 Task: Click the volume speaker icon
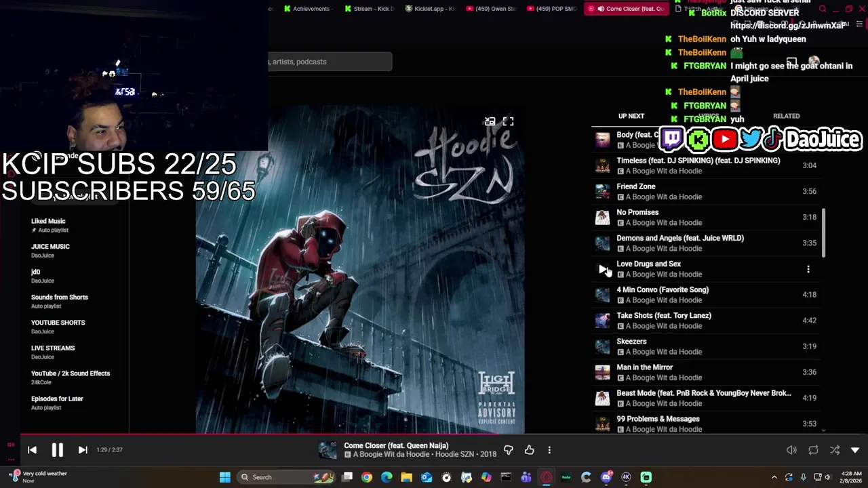pyautogui.click(x=791, y=450)
